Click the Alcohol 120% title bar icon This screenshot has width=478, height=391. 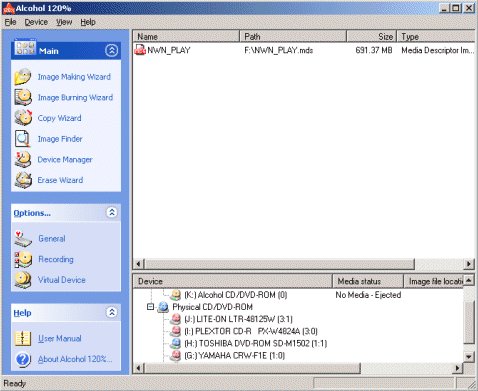(8, 8)
